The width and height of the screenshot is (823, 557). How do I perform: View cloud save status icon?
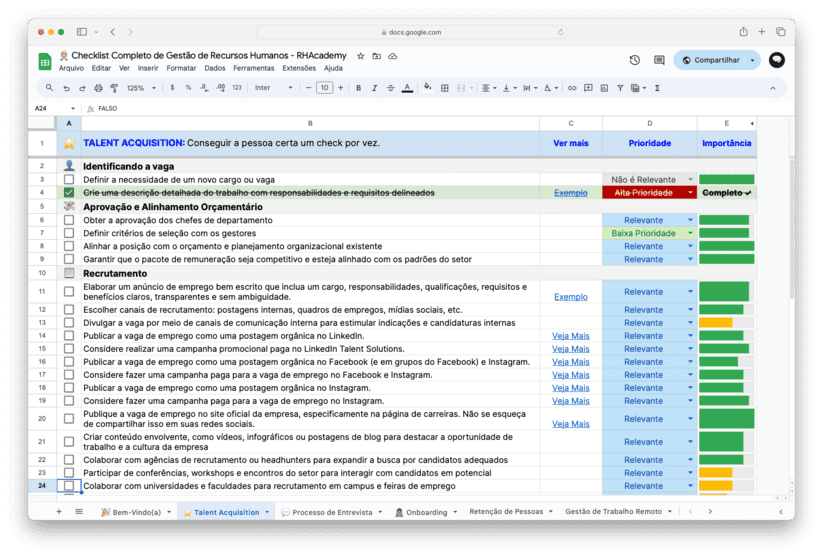pyautogui.click(x=393, y=56)
